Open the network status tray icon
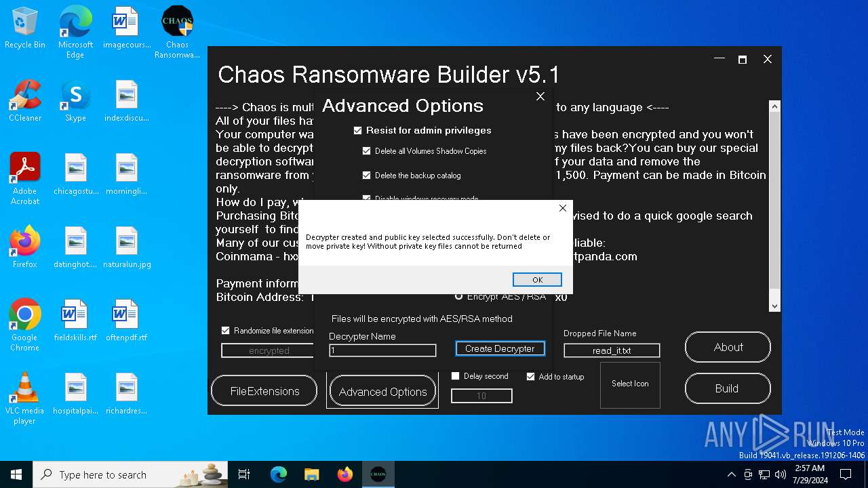Viewport: 868px width, 488px height. coord(764,474)
